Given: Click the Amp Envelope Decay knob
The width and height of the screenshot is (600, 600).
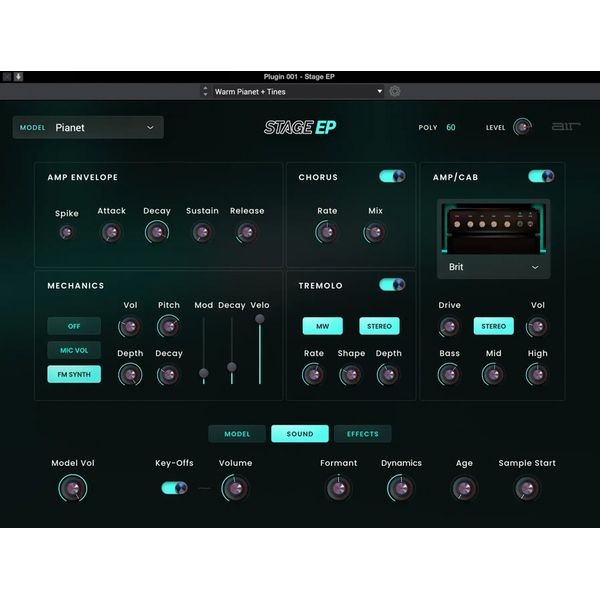Looking at the screenshot, I should click(x=157, y=232).
